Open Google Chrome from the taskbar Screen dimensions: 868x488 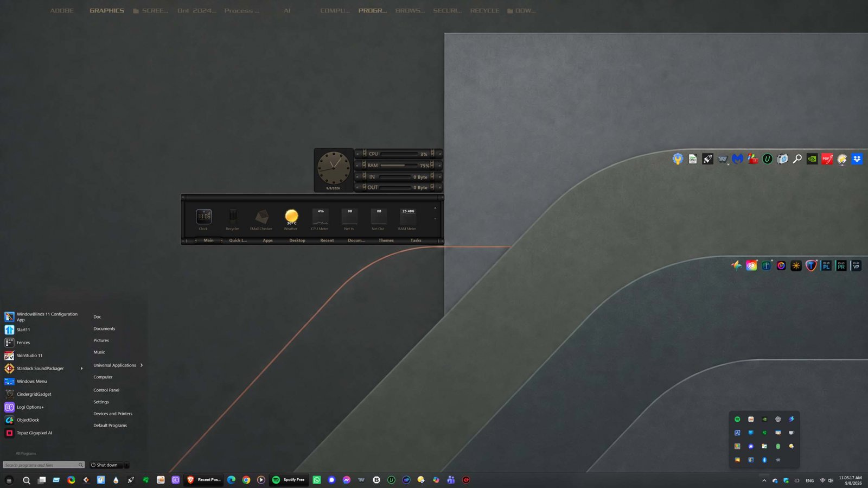click(x=246, y=480)
